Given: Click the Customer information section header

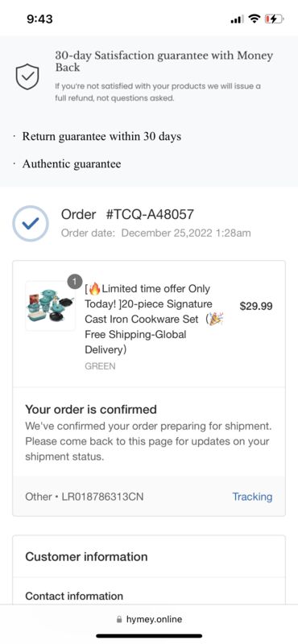Looking at the screenshot, I should tap(86, 557).
